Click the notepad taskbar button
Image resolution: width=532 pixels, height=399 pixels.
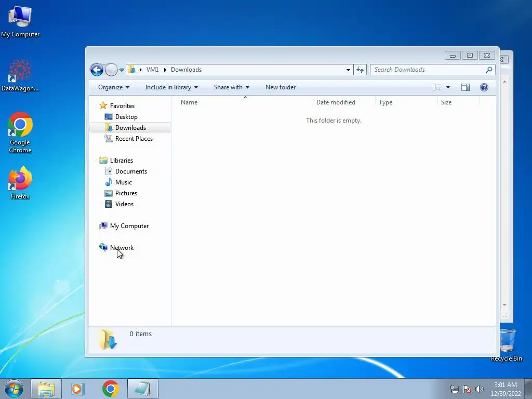click(143, 389)
